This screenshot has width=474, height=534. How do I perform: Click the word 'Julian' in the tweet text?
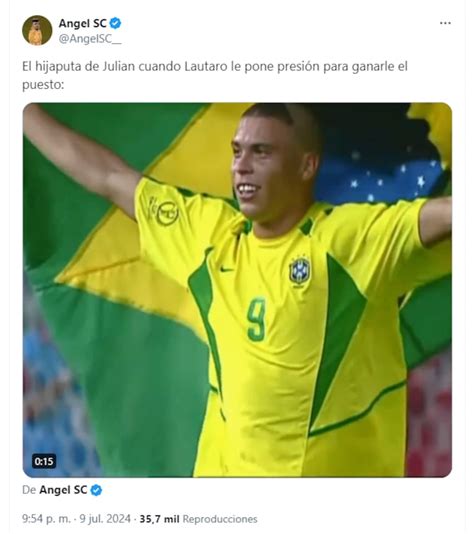[119, 66]
